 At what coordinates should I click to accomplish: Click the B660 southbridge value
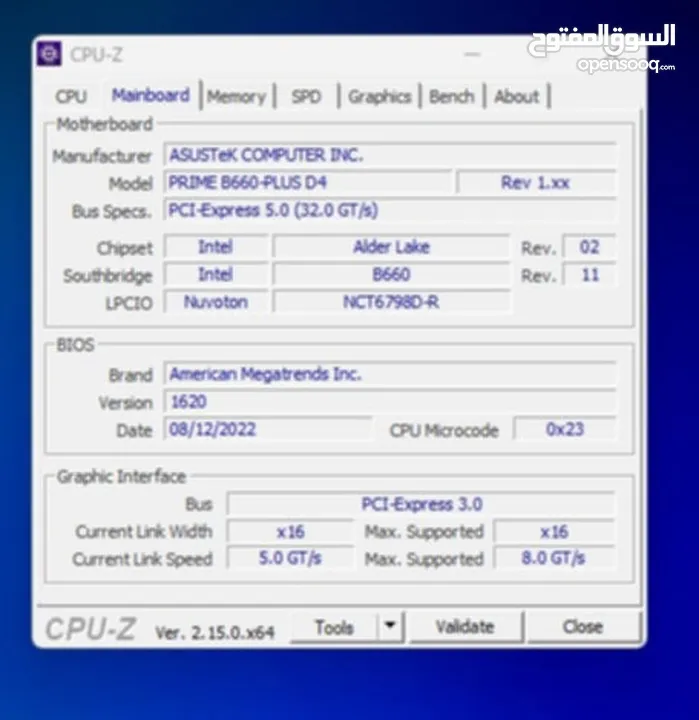391,275
